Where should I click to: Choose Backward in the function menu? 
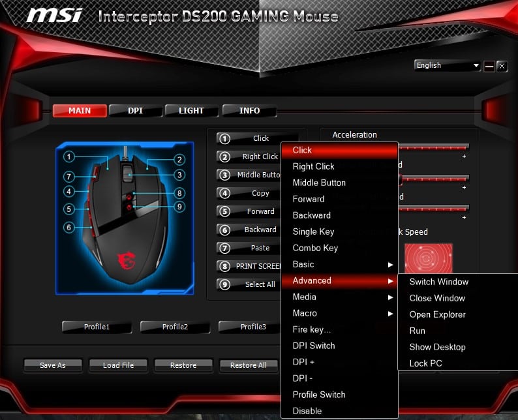click(x=340, y=215)
